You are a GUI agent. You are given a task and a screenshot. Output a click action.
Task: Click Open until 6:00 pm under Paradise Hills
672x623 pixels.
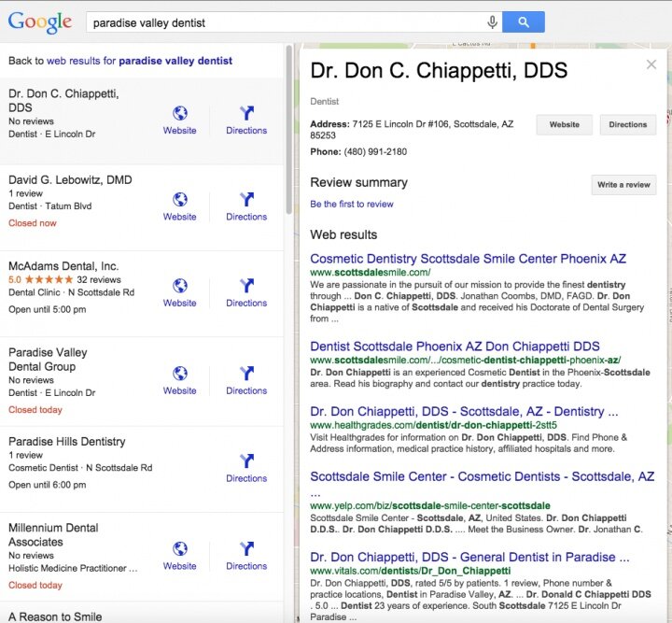[x=48, y=485]
